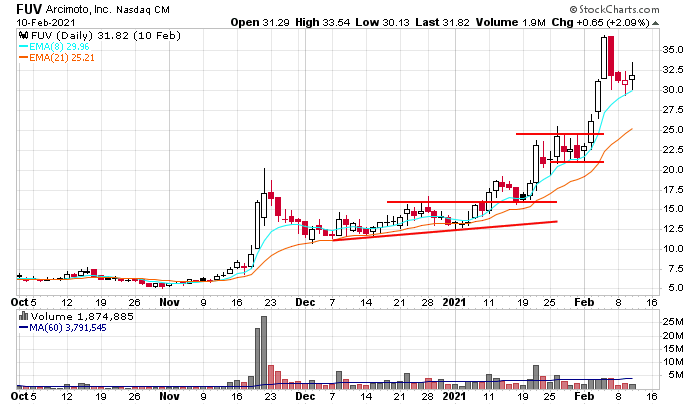This screenshot has width=700, height=405.
Task: Click the Last 31.82 value
Action: (x=442, y=22)
